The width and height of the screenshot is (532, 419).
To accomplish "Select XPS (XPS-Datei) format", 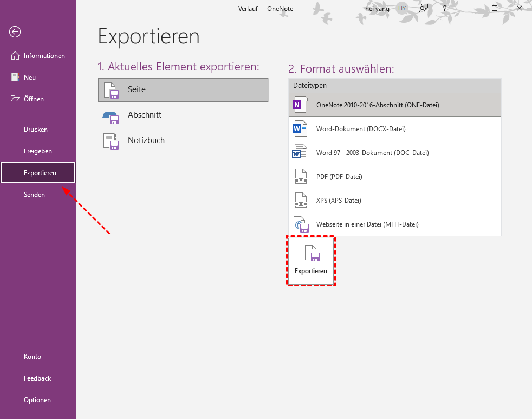I will tap(395, 201).
